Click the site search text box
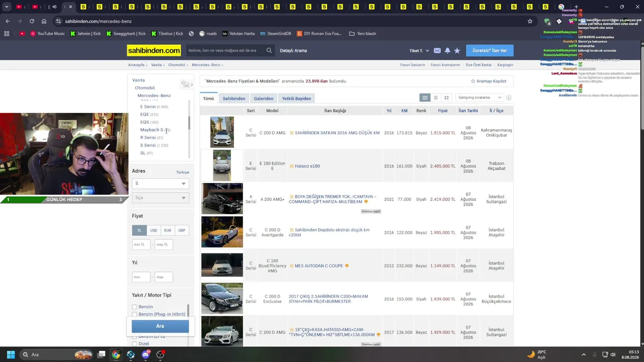Screen dimensions: 644x362 225,50
